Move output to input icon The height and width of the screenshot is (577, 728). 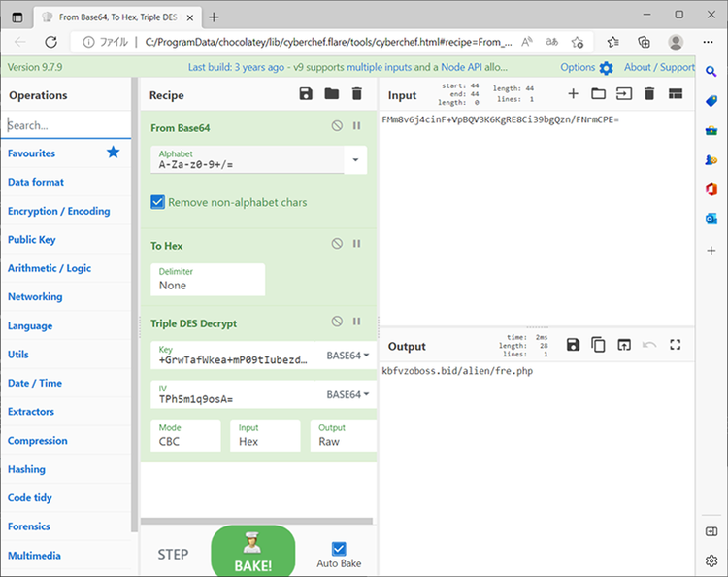click(624, 345)
